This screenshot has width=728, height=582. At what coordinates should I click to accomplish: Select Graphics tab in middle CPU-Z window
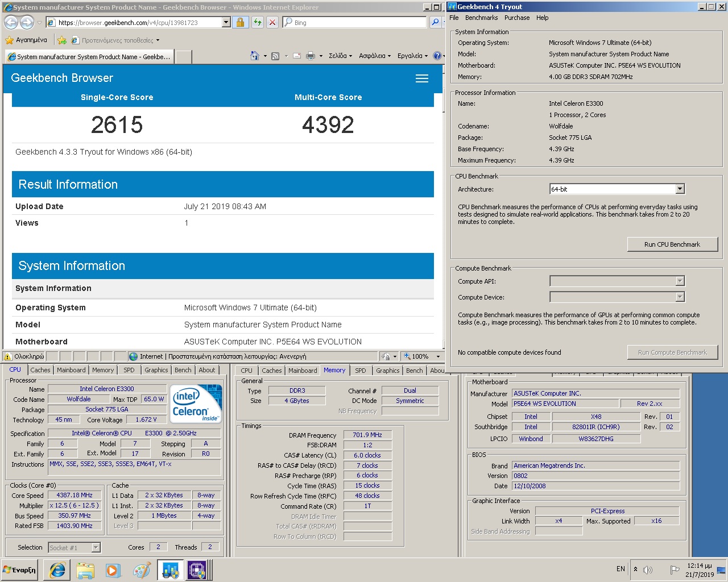click(388, 371)
